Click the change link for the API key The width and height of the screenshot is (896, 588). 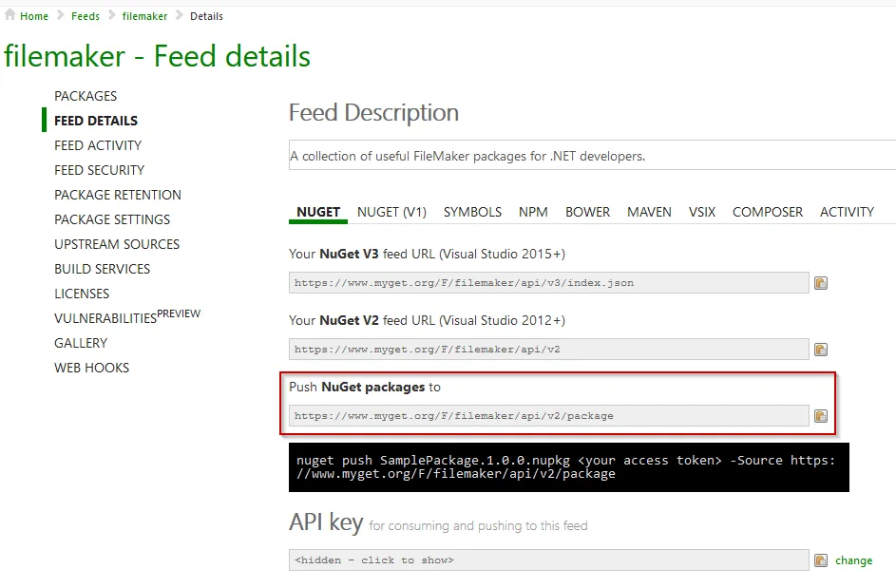tap(854, 560)
